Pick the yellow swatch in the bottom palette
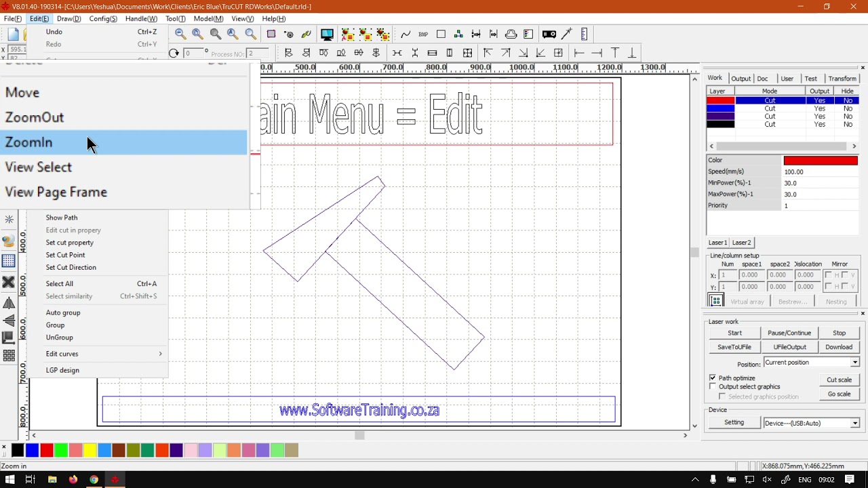The height and width of the screenshot is (488, 868). click(x=90, y=450)
